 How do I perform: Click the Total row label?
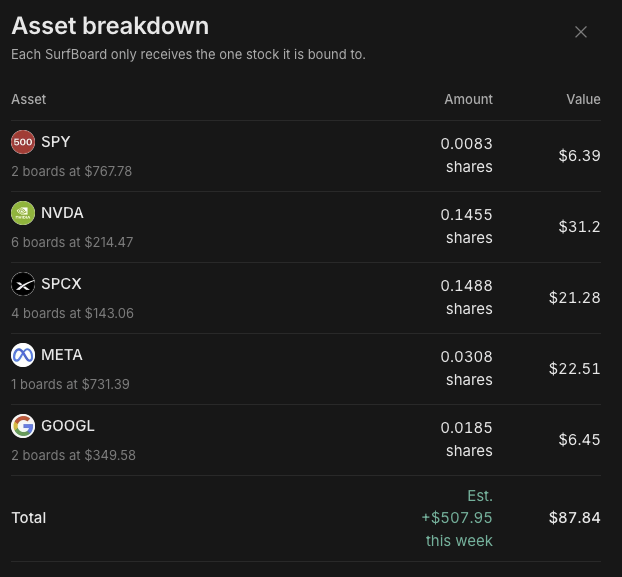click(x=29, y=518)
